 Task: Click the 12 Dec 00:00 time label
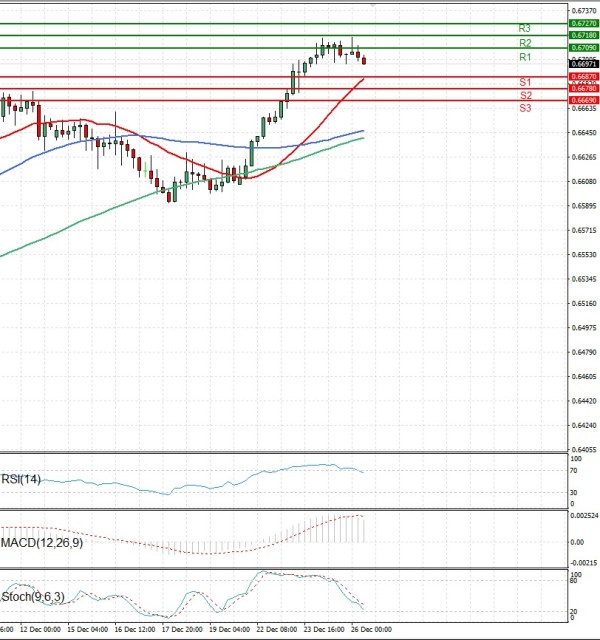[40, 631]
